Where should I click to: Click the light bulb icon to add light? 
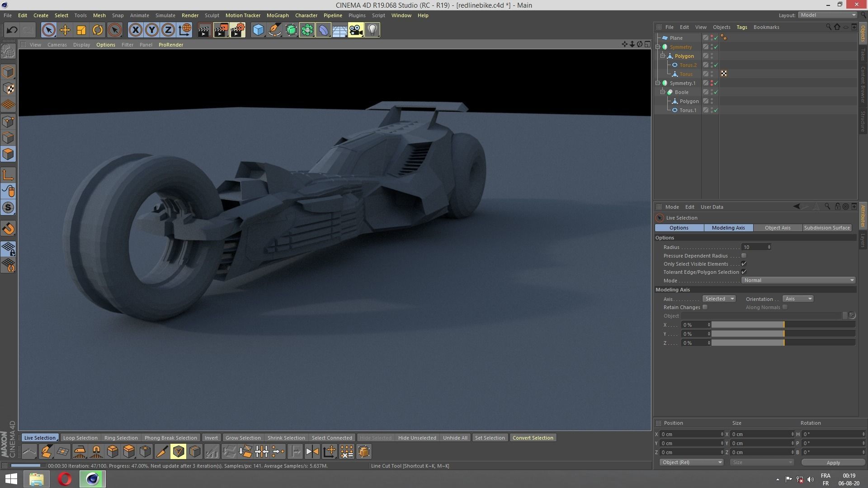[x=372, y=30]
